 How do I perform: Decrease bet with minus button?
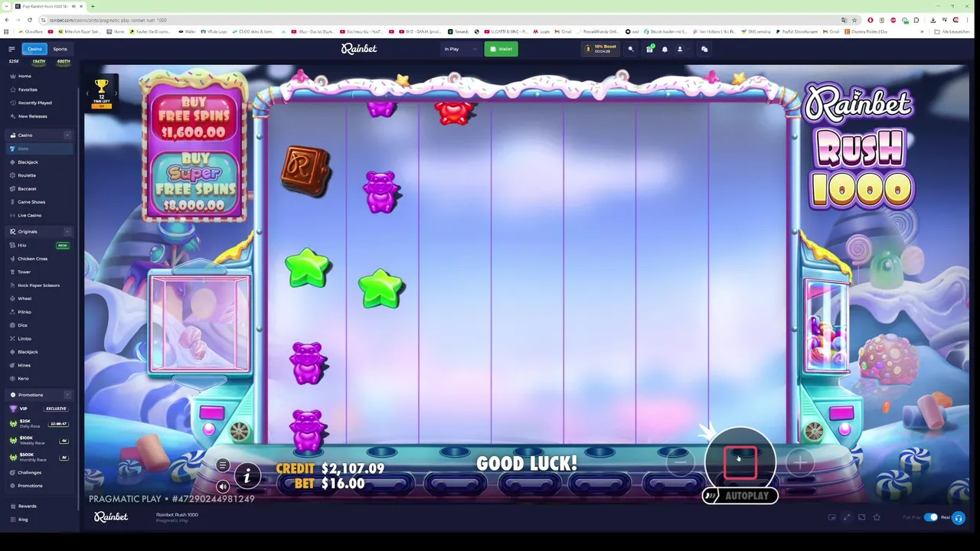pyautogui.click(x=680, y=462)
